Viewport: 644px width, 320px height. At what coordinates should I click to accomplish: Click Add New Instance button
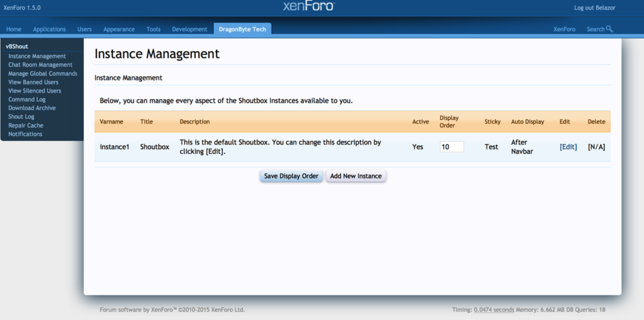(356, 176)
